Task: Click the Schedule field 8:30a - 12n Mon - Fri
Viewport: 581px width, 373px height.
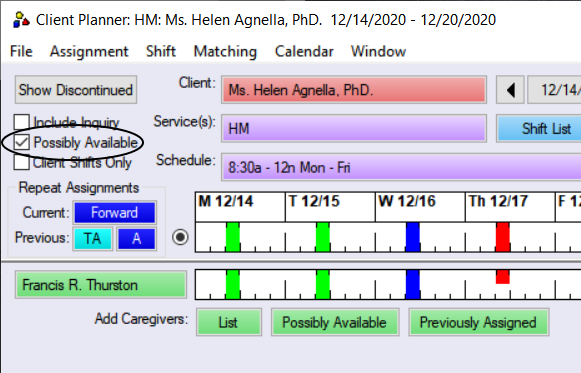Action: point(401,167)
